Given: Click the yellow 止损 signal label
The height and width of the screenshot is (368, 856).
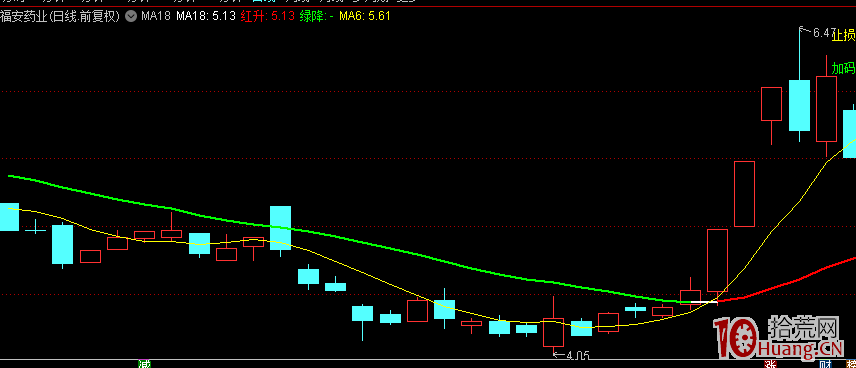Looking at the screenshot, I should [843, 35].
